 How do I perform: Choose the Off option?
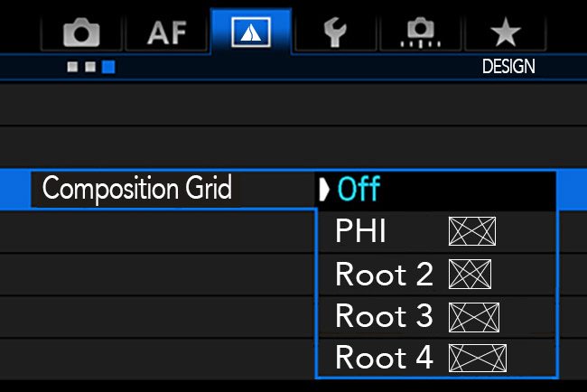pos(436,190)
